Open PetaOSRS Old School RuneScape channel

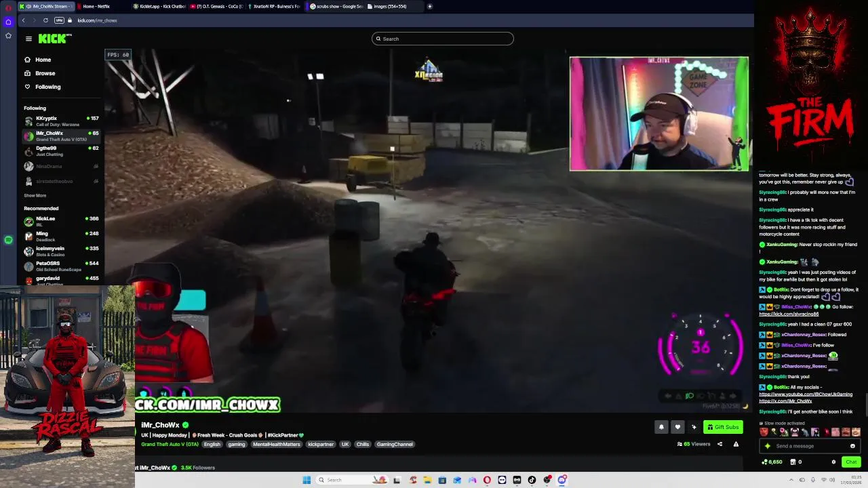(61, 266)
